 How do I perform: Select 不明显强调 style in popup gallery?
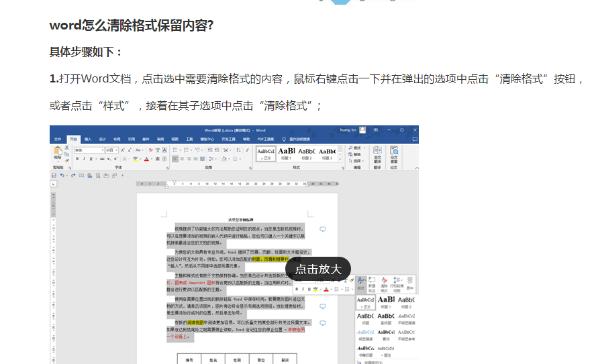[406, 319]
